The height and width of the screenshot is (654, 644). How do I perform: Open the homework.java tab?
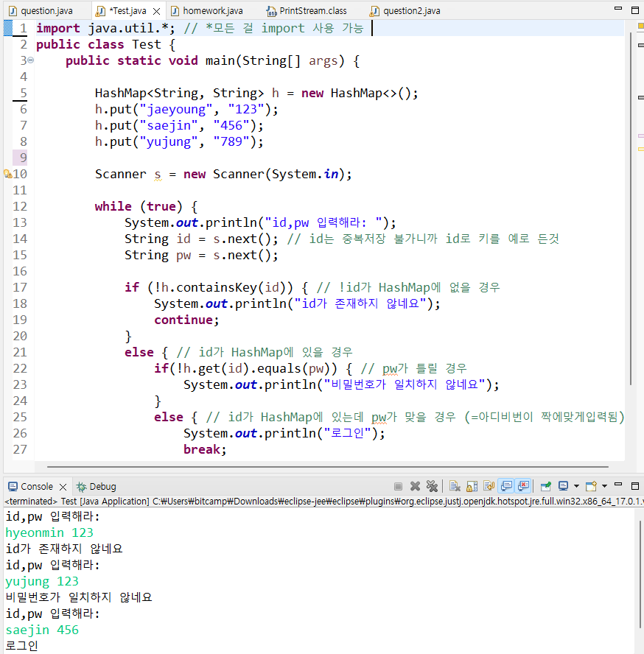(x=213, y=11)
